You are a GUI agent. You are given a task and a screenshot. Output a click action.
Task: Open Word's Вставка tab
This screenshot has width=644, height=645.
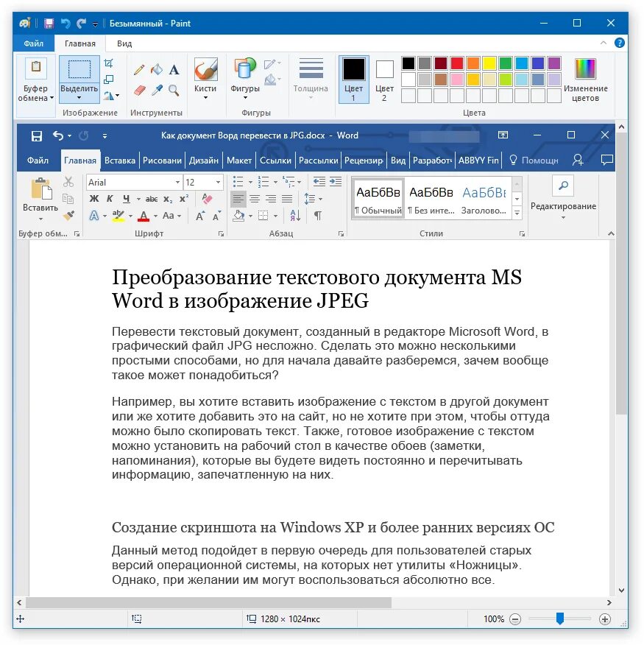pyautogui.click(x=120, y=161)
